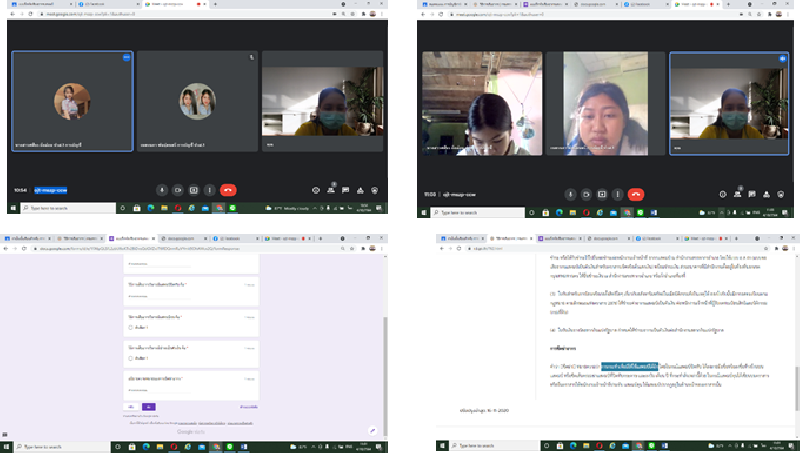Open meeting details in the top-right Meet call
The image size is (800, 453).
725,194
